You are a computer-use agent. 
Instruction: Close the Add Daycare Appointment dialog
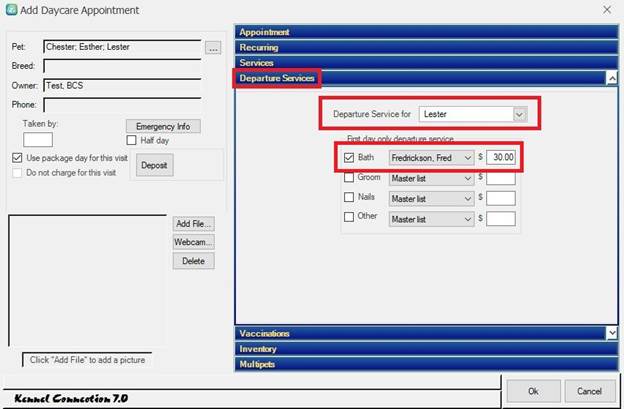pyautogui.click(x=607, y=10)
